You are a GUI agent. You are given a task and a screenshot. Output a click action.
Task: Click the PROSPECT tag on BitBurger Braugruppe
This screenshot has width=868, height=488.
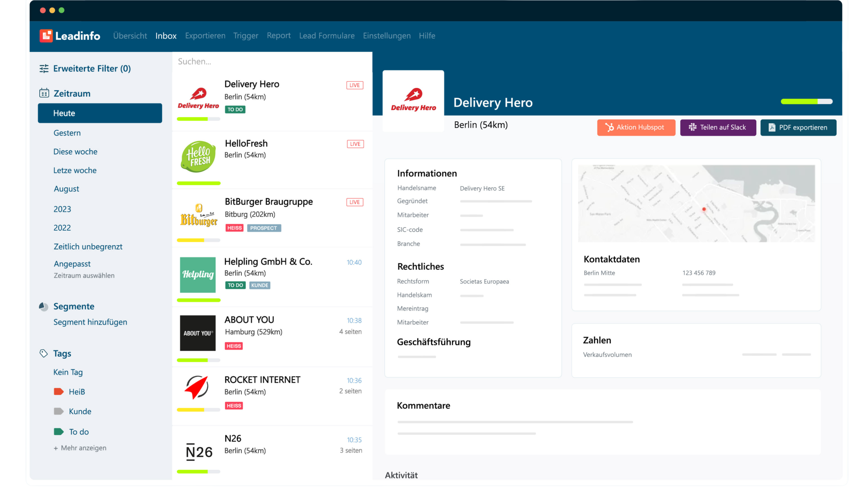click(264, 228)
